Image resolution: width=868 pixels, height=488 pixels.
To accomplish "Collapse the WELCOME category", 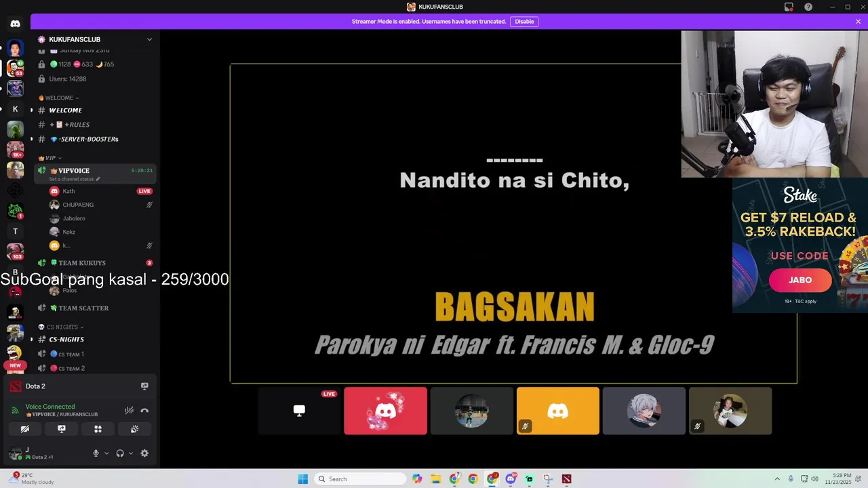I will [59, 98].
